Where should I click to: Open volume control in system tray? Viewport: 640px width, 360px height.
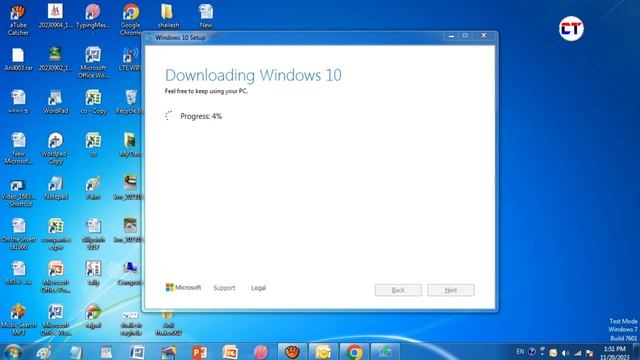coord(565,353)
